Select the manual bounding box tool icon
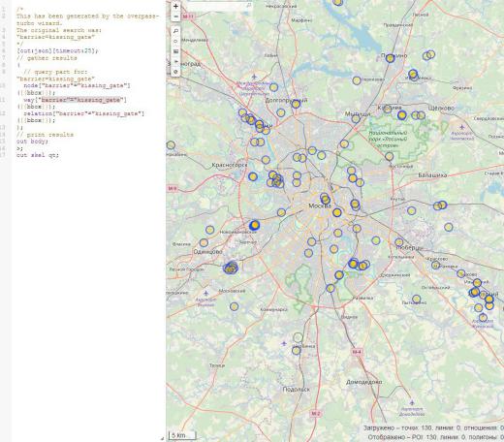Image resolution: width=504 pixels, height=442 pixels. click(175, 51)
